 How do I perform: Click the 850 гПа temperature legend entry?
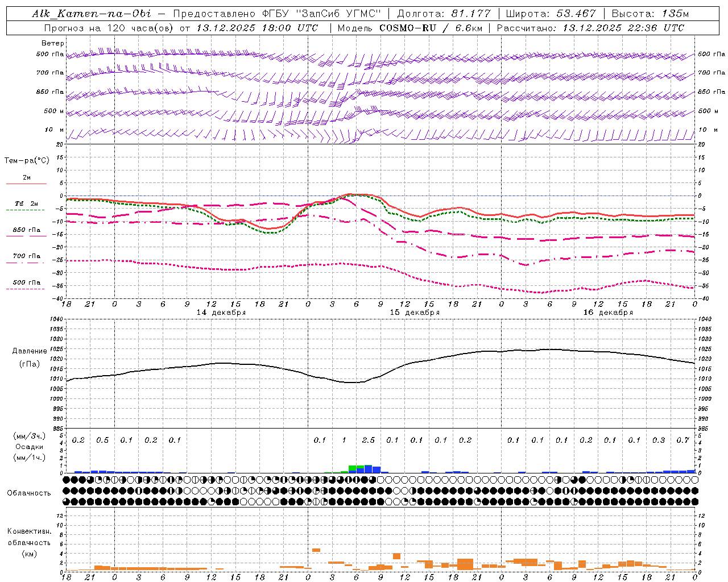coord(27,230)
